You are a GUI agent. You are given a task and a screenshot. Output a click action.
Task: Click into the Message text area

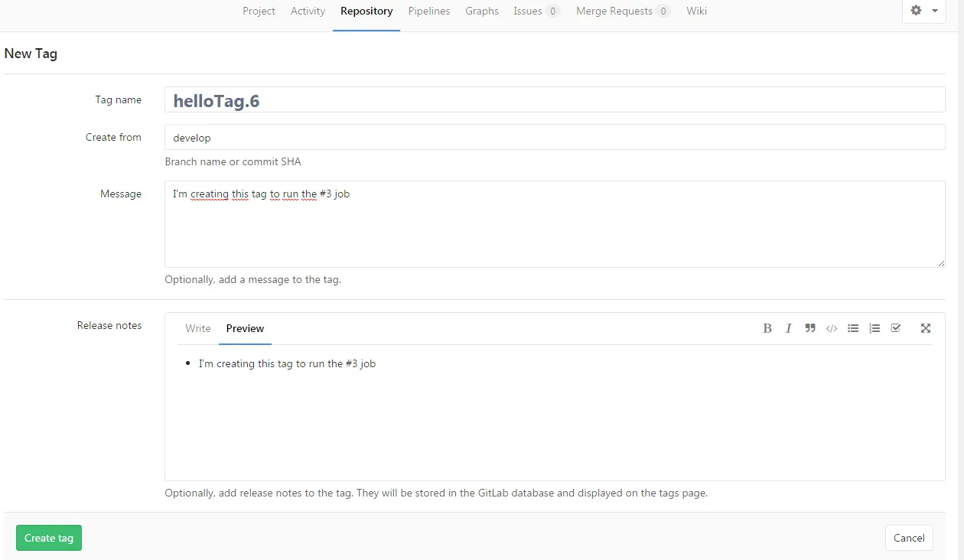point(555,224)
